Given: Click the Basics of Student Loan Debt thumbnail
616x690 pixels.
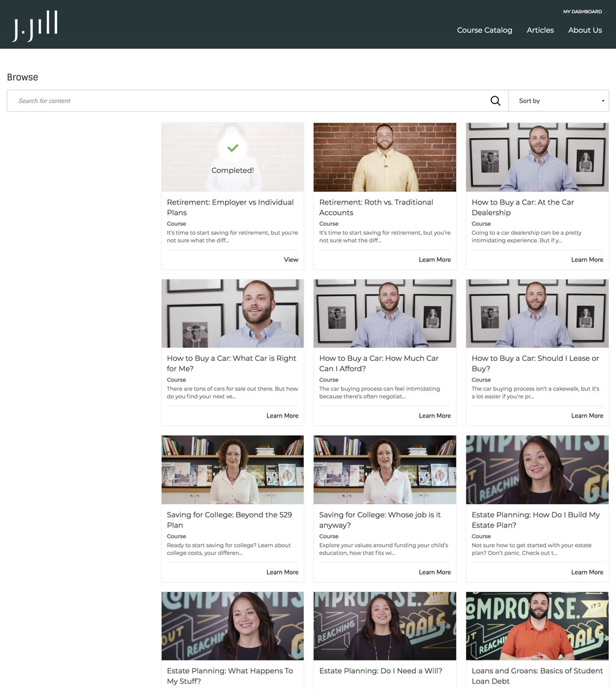Looking at the screenshot, I should coord(537,626).
